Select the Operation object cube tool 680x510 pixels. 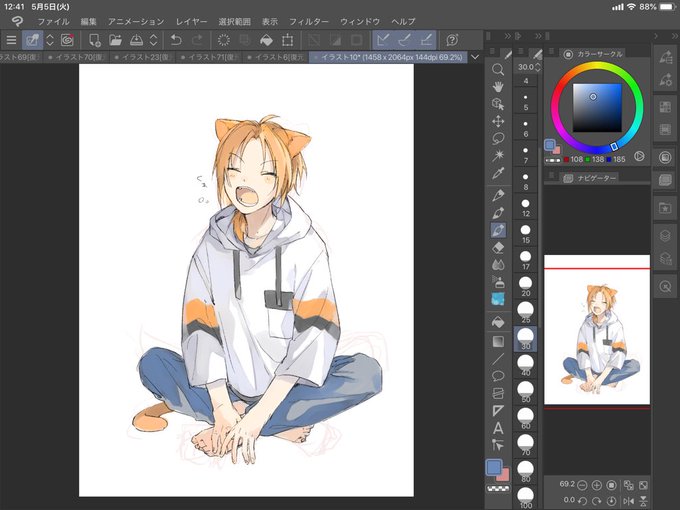point(498,104)
